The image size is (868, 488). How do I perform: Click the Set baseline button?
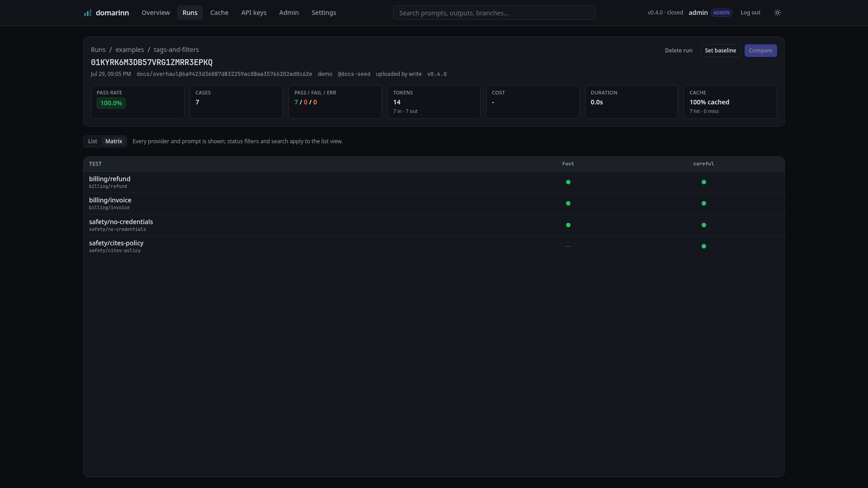pos(720,51)
